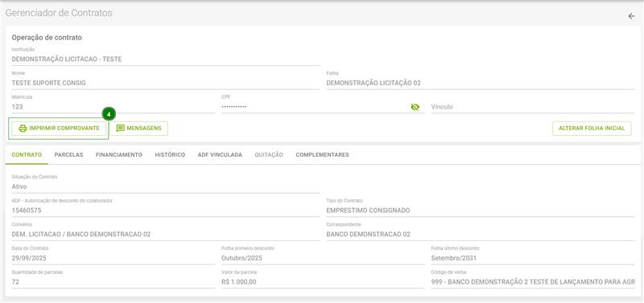Click the Situação do Contrato value Ativo
This screenshot has width=644, height=303.
166,186
